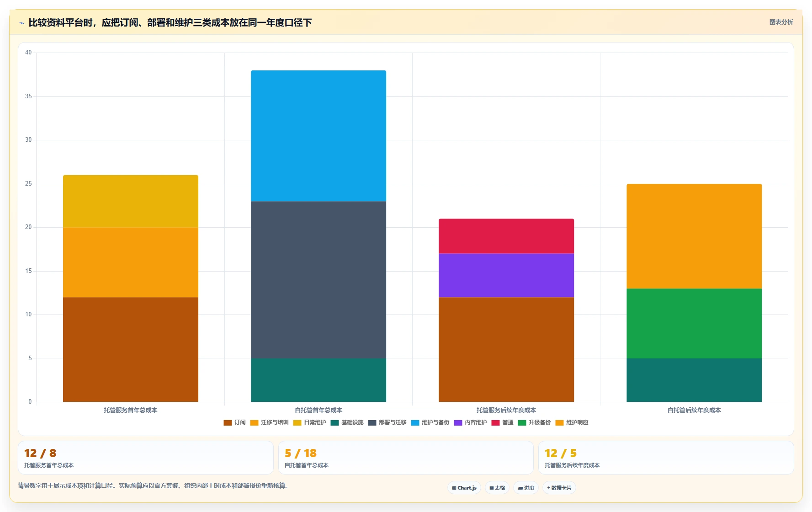Image resolution: width=812 pixels, height=512 pixels.
Task: Open the Chart.js chip
Action: point(464,488)
